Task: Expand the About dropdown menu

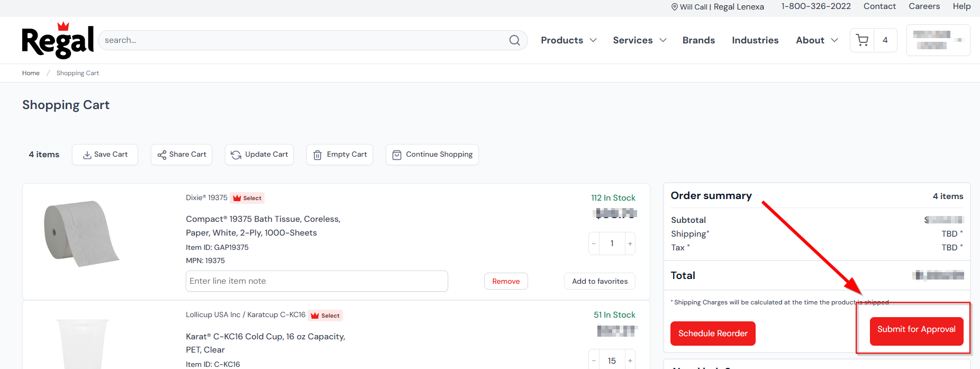Action: click(x=816, y=40)
